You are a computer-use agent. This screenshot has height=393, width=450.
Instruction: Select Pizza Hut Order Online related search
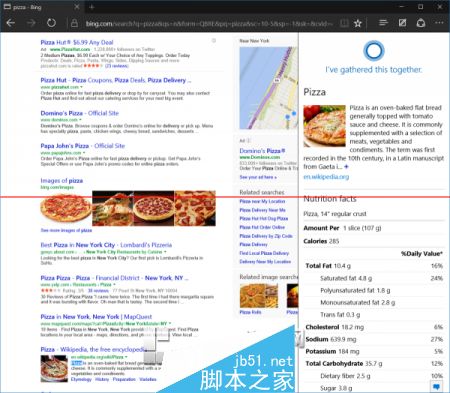262,227
